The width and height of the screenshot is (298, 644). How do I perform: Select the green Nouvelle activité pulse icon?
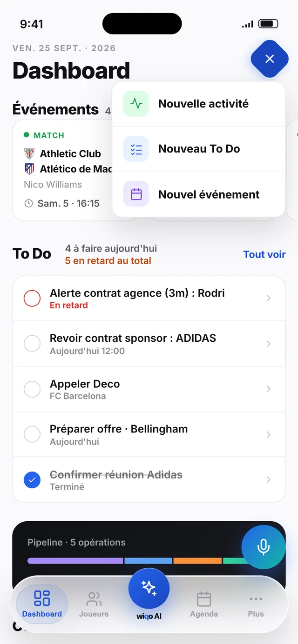point(136,104)
